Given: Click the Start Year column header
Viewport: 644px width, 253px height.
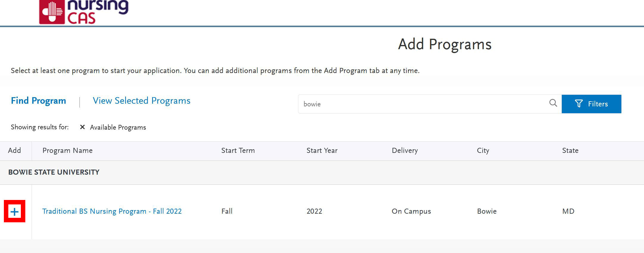Looking at the screenshot, I should pyautogui.click(x=322, y=150).
